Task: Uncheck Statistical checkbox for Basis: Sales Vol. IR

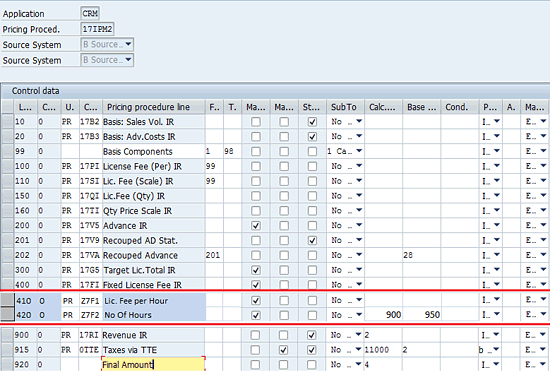Action: click(312, 122)
